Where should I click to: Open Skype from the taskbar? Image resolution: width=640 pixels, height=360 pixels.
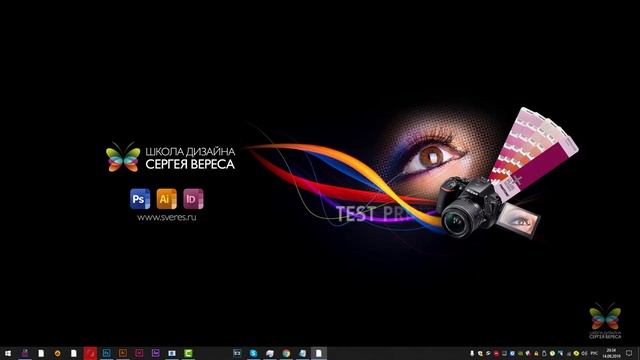253,353
